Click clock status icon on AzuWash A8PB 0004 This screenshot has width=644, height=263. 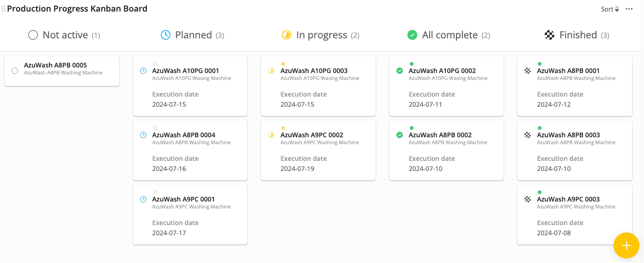pos(143,135)
